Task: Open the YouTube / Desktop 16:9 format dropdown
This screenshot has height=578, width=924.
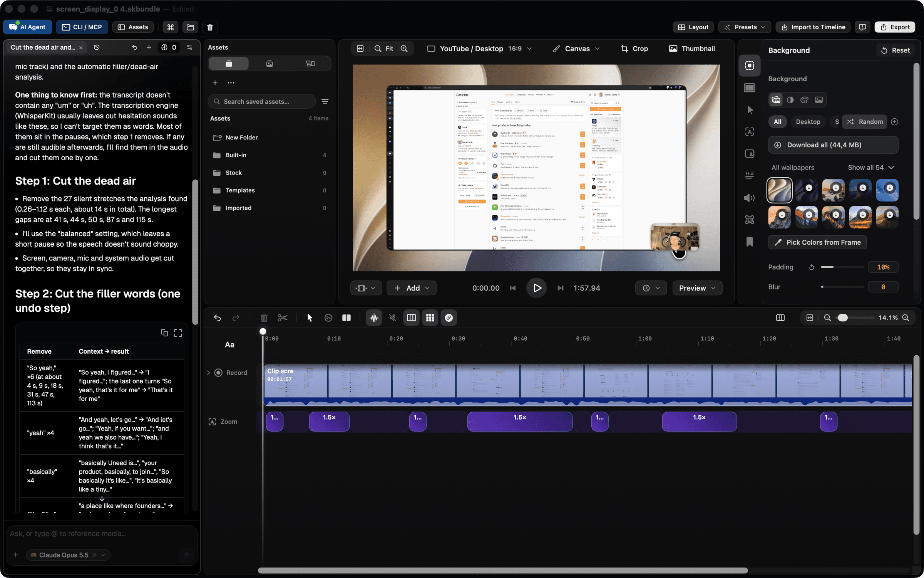Action: (x=480, y=49)
